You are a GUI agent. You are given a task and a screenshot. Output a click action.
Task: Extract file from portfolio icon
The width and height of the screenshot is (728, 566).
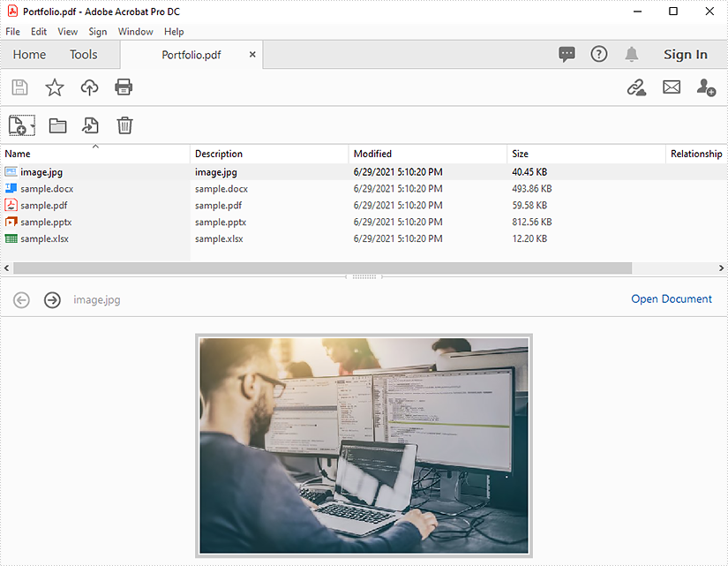point(90,125)
